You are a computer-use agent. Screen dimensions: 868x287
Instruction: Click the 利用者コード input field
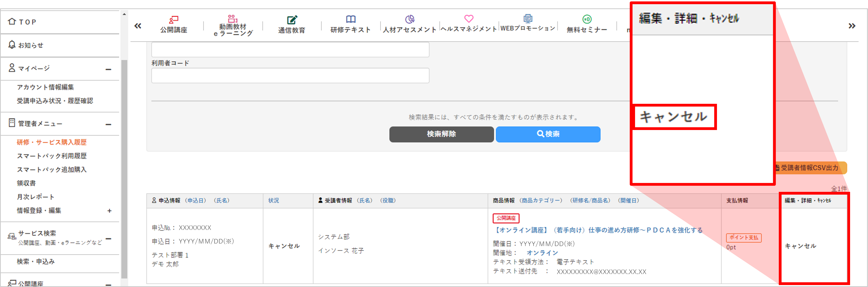point(290,76)
